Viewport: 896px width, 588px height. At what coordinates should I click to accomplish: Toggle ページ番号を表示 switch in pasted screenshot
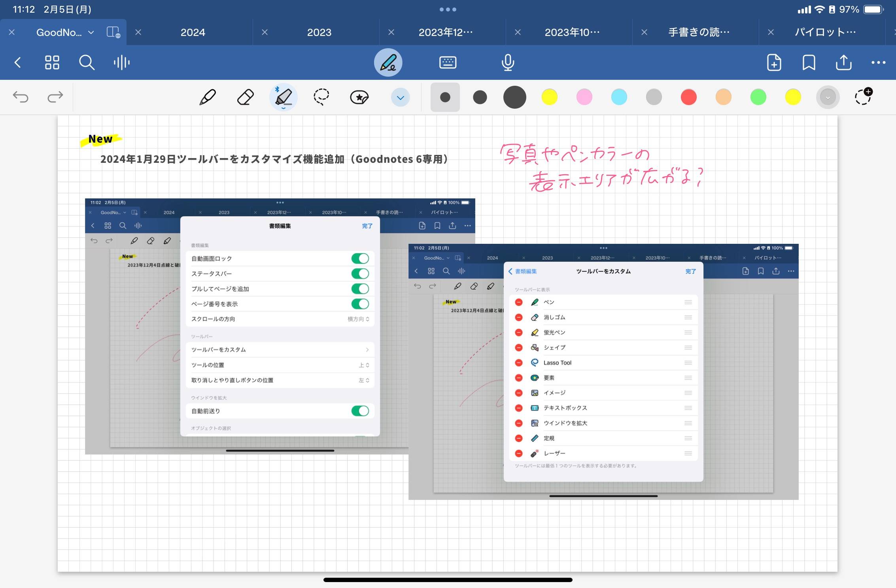(360, 304)
